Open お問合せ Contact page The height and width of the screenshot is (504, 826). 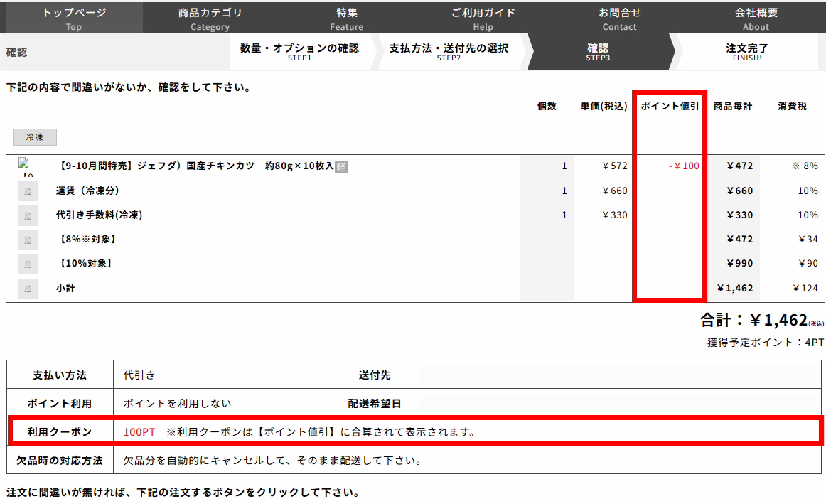[x=620, y=18]
